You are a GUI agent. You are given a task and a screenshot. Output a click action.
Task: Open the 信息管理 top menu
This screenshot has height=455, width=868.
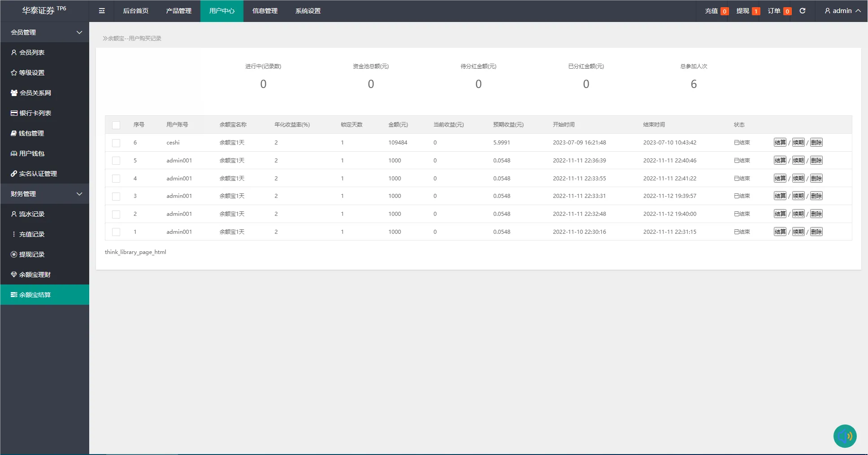265,11
